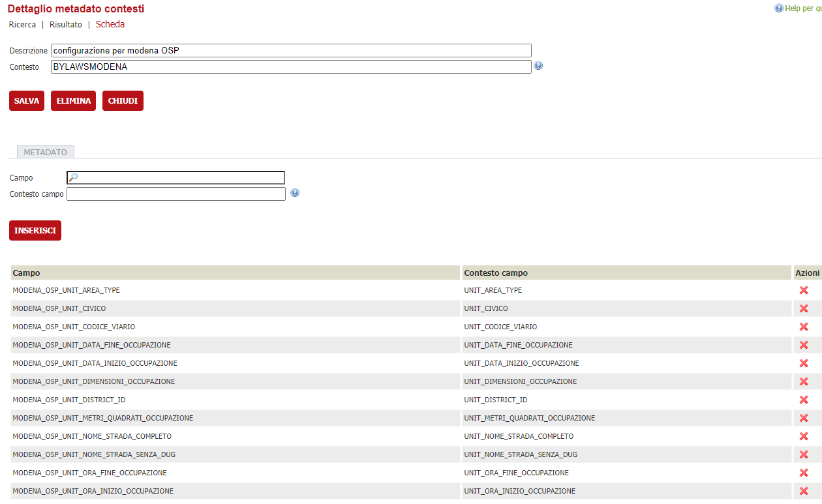This screenshot has height=504, width=822.
Task: Delete the MODENA_OSP_UNIT_ORA_INIZIO_OCCUPAZIONE row
Action: [804, 491]
